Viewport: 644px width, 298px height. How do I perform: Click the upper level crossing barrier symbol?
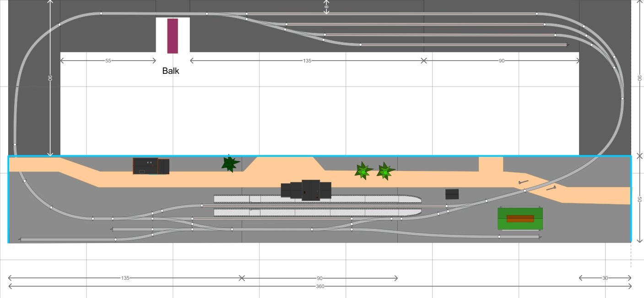(x=522, y=182)
